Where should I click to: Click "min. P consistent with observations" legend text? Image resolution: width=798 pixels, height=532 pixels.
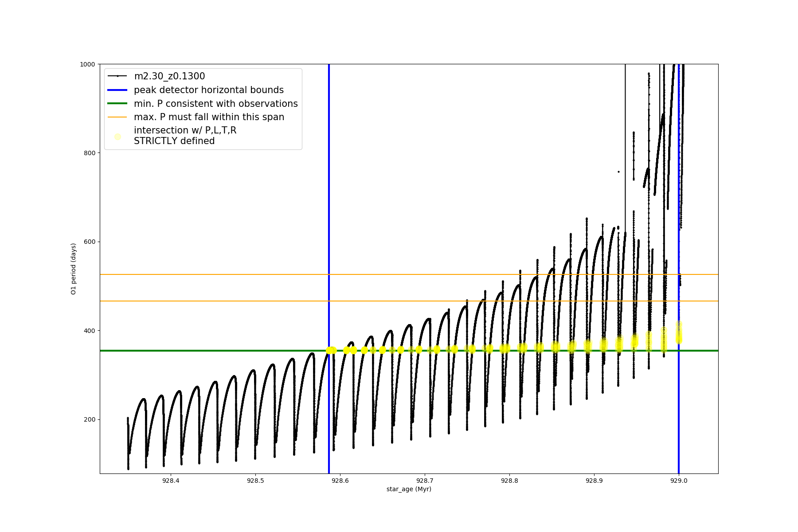(216, 104)
